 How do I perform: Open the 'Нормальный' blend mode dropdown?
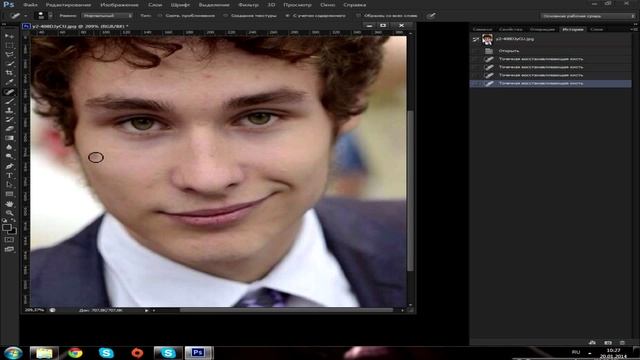107,16
